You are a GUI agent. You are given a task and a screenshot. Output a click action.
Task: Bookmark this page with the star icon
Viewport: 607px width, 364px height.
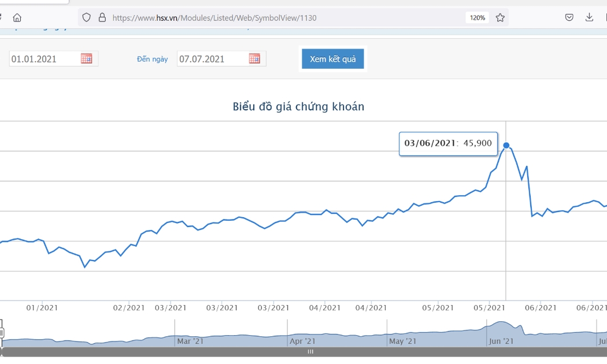[500, 17]
